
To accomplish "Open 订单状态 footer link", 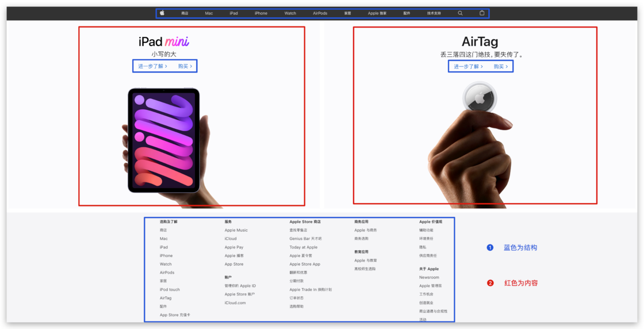I will tap(297, 298).
